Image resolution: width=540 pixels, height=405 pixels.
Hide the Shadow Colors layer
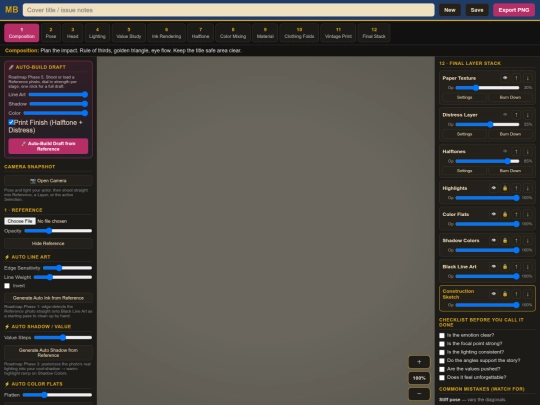tap(494, 240)
